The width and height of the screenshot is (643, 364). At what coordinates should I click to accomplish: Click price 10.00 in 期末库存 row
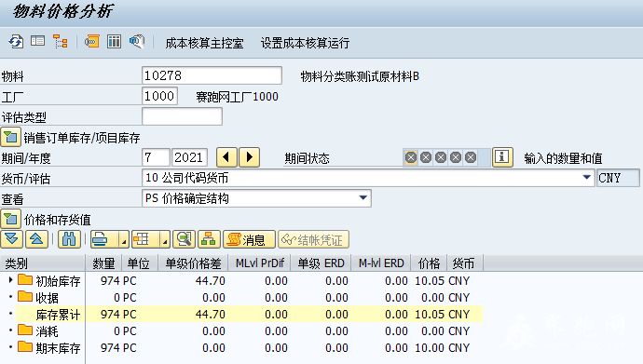pyautogui.click(x=430, y=348)
